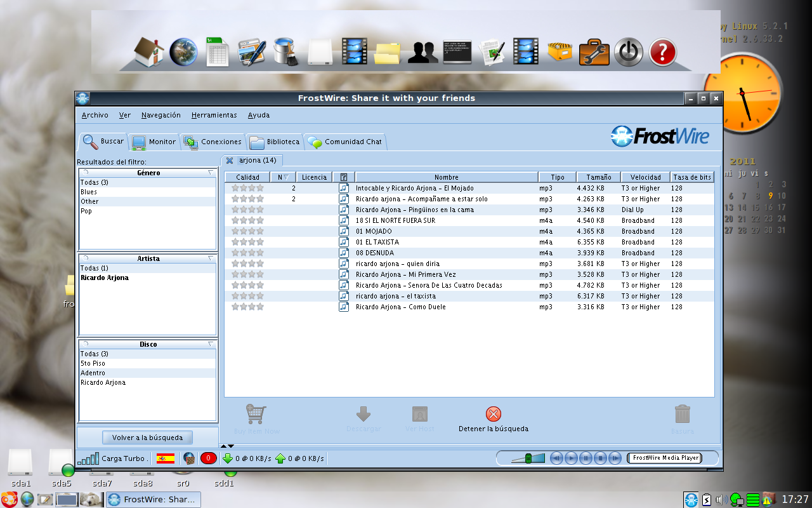
Task: Click the volume speaker icon in system tray
Action: click(721, 500)
